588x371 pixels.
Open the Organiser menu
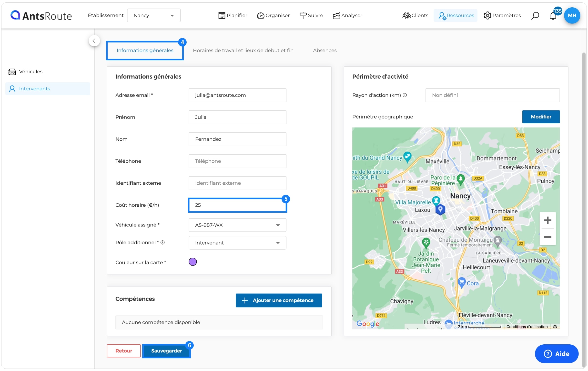point(273,15)
